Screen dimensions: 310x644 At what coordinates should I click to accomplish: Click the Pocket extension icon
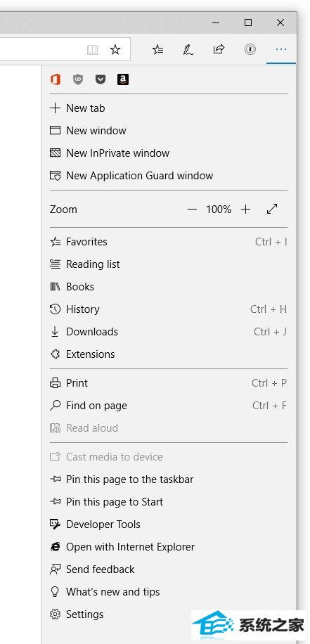tap(101, 79)
